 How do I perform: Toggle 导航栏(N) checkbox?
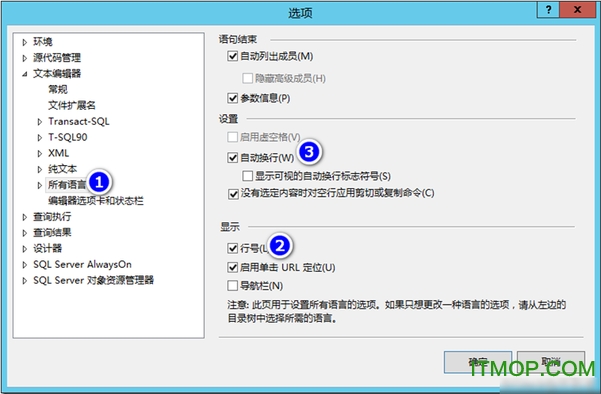click(233, 286)
